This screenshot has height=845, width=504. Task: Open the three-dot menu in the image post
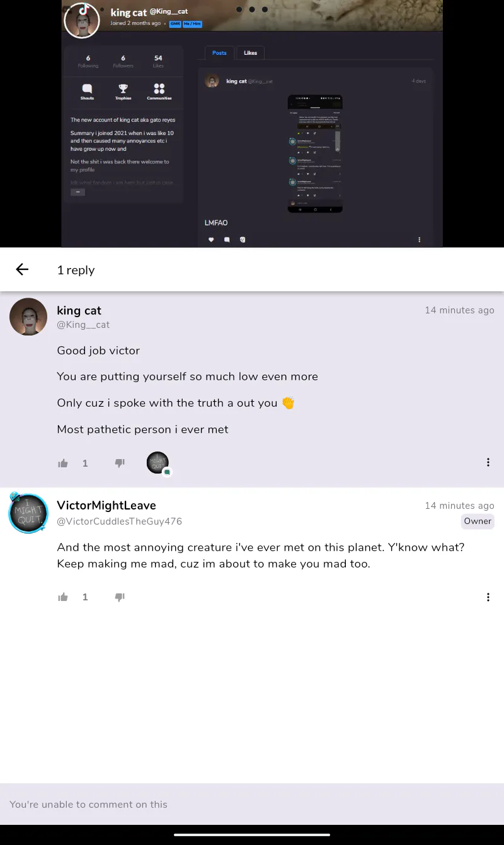tap(419, 240)
